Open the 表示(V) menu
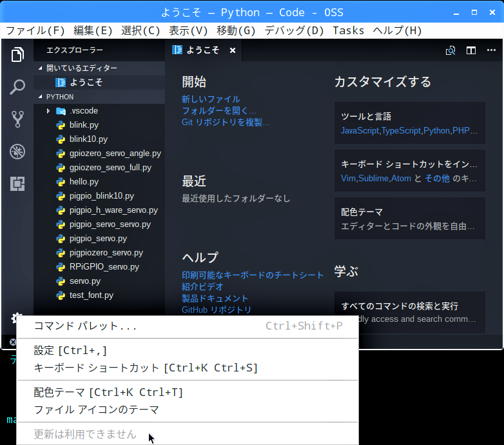This screenshot has width=504, height=445. point(188,30)
